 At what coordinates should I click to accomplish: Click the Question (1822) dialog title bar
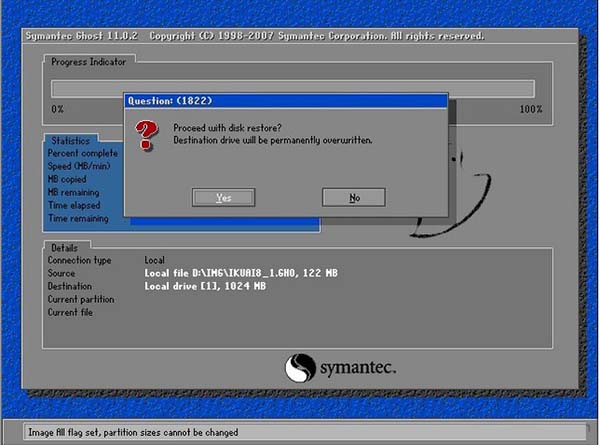[x=283, y=101]
